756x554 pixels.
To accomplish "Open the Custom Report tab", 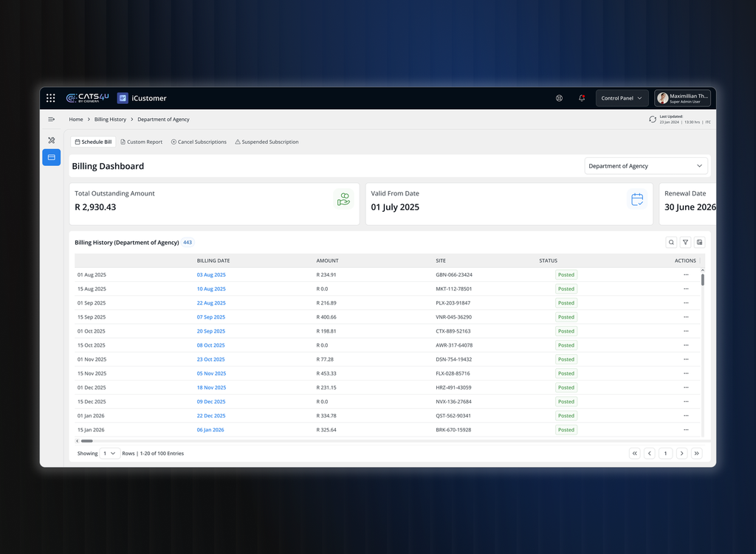I will point(141,142).
